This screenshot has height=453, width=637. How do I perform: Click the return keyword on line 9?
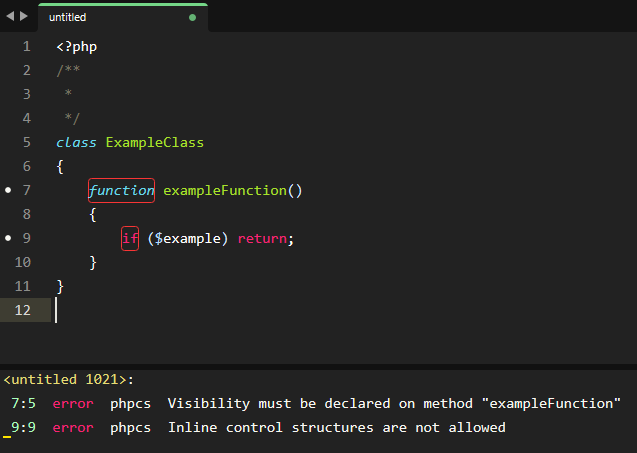pos(262,238)
